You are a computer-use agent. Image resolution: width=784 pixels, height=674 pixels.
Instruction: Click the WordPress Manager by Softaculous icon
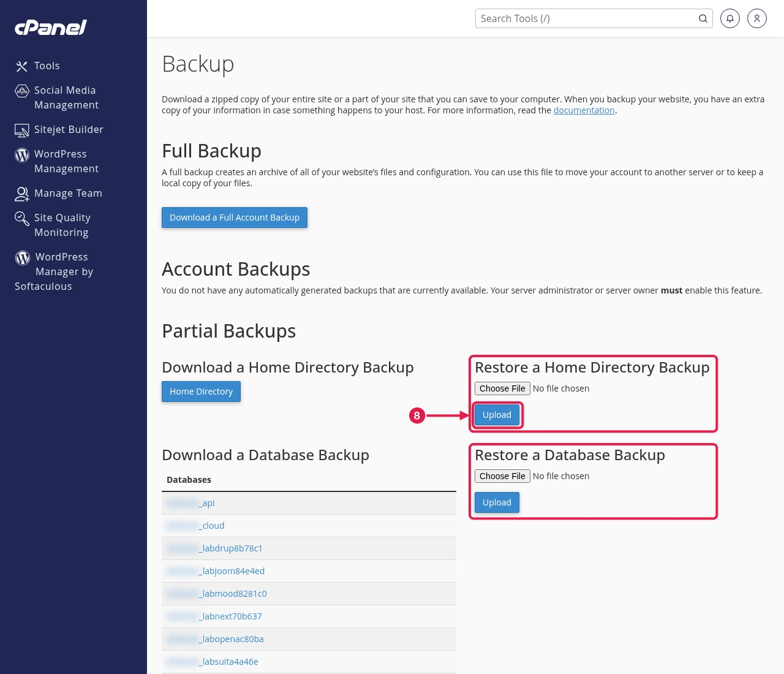23,258
